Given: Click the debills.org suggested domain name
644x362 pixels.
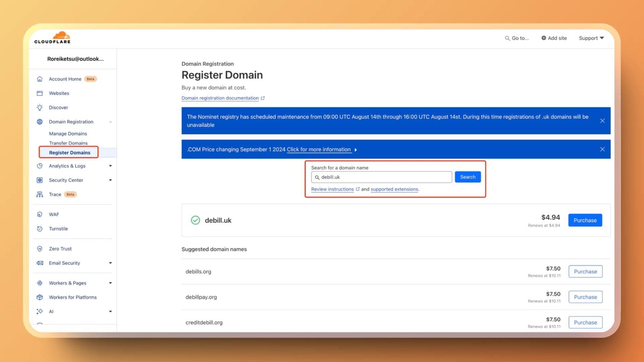Looking at the screenshot, I should click(198, 271).
